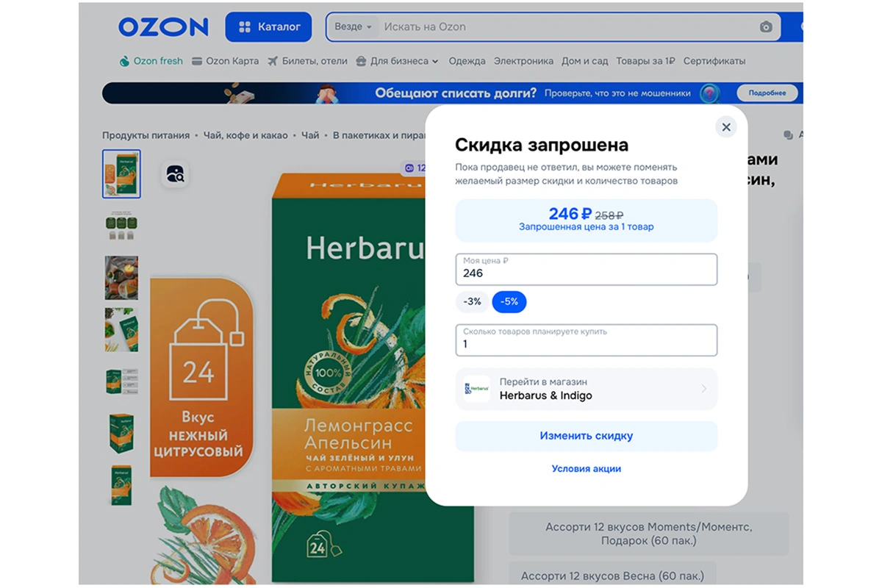Click the find similar image search icon
882x588 pixels.
(x=175, y=174)
